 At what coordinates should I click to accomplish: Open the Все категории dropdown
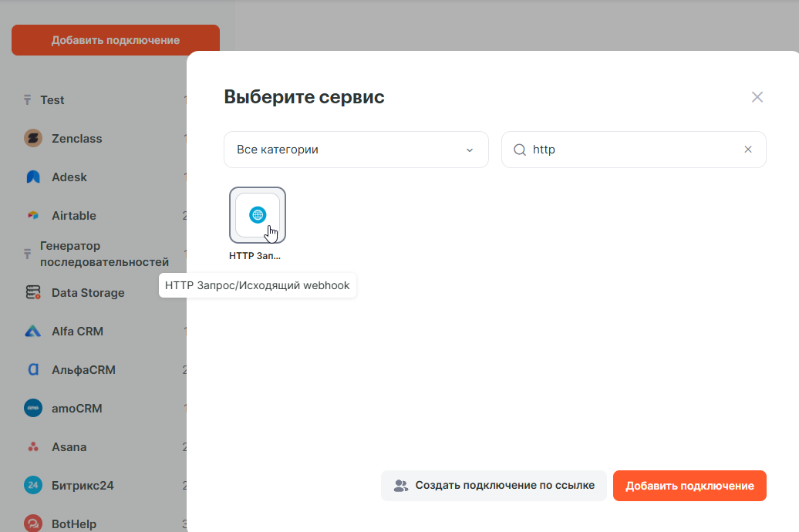pos(356,150)
